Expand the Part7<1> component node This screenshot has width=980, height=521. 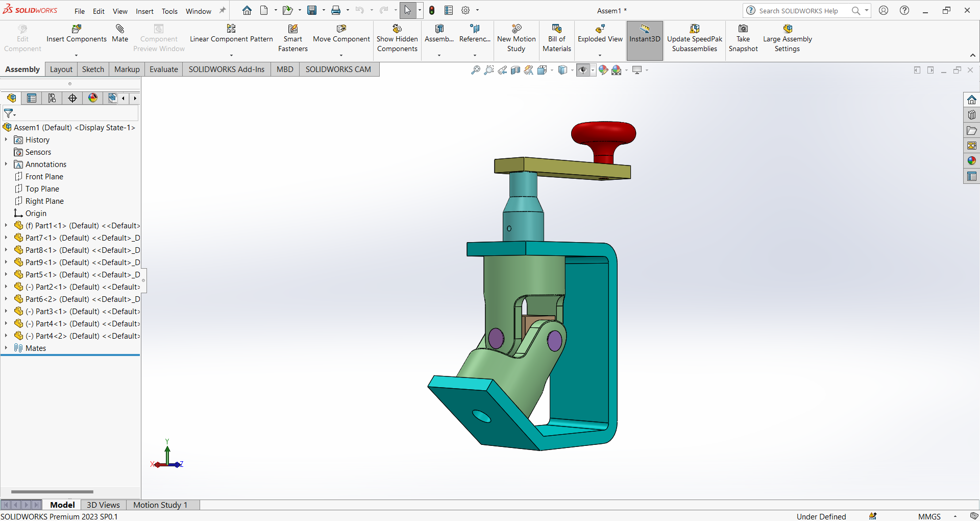(6, 238)
